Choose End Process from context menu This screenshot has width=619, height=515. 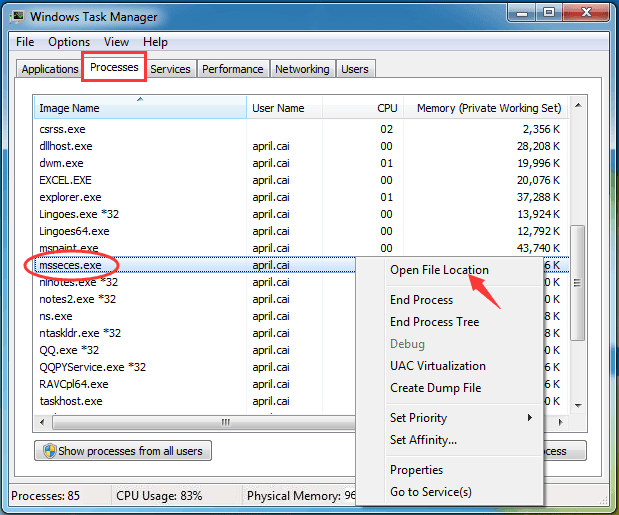449,300
